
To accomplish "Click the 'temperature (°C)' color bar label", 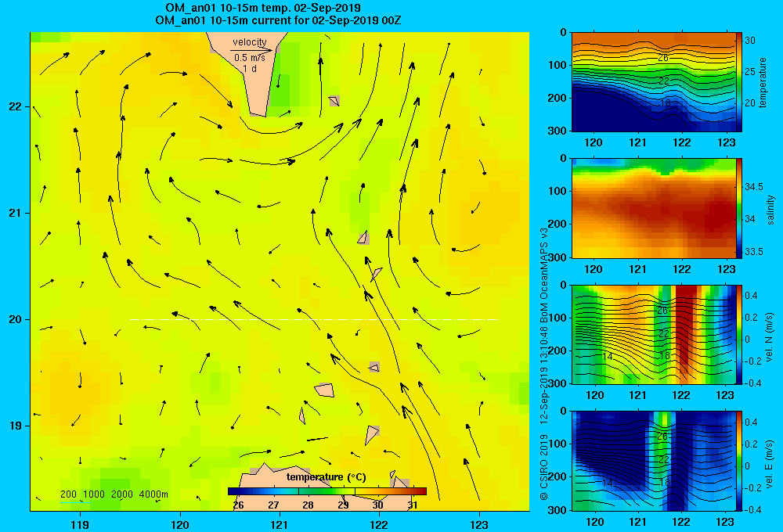I will tap(326, 477).
